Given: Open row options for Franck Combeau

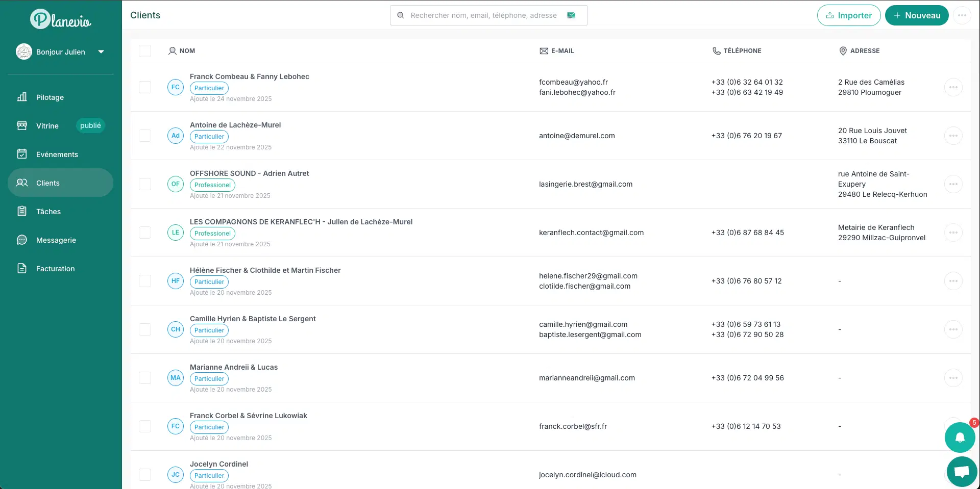Looking at the screenshot, I should [953, 87].
